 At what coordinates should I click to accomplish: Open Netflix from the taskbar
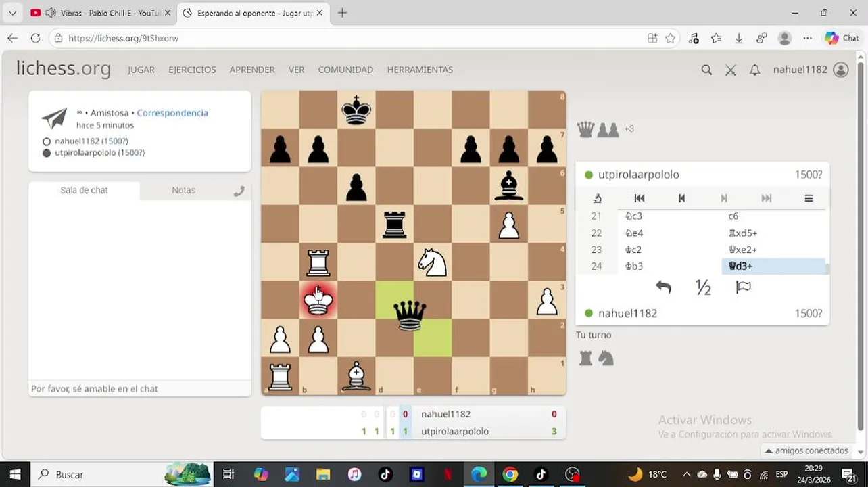448,474
